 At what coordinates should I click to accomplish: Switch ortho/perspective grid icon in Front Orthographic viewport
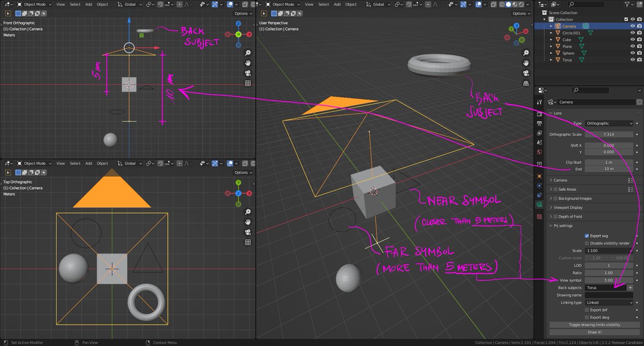click(248, 83)
